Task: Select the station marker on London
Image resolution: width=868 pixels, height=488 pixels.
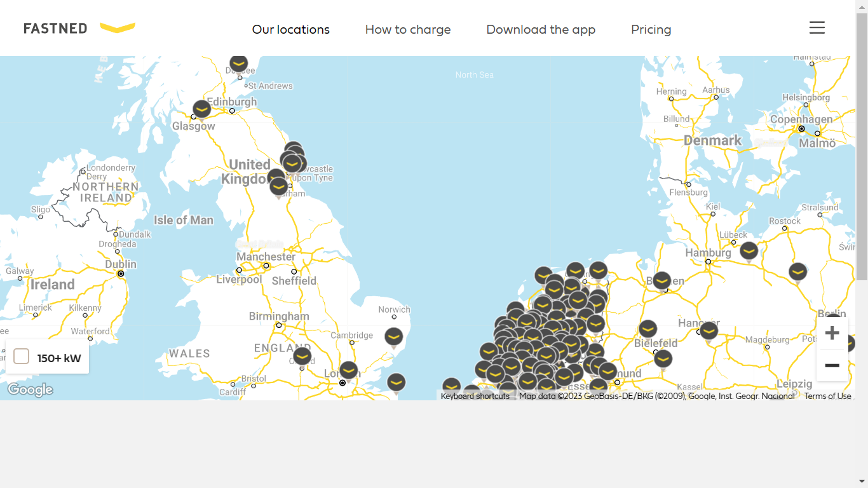Action: tap(348, 371)
